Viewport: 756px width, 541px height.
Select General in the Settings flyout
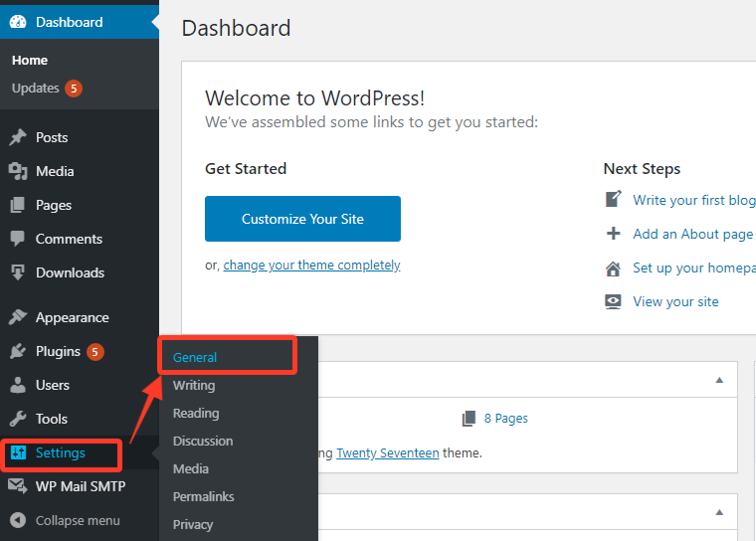click(195, 357)
